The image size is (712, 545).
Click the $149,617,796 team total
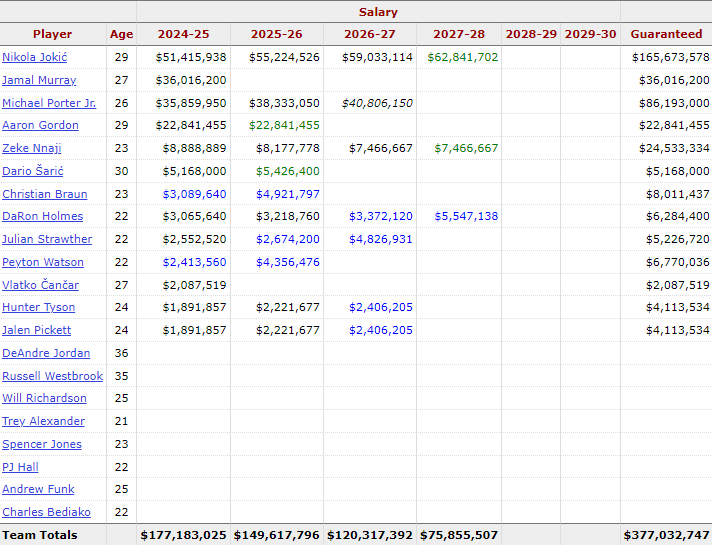tap(277, 535)
